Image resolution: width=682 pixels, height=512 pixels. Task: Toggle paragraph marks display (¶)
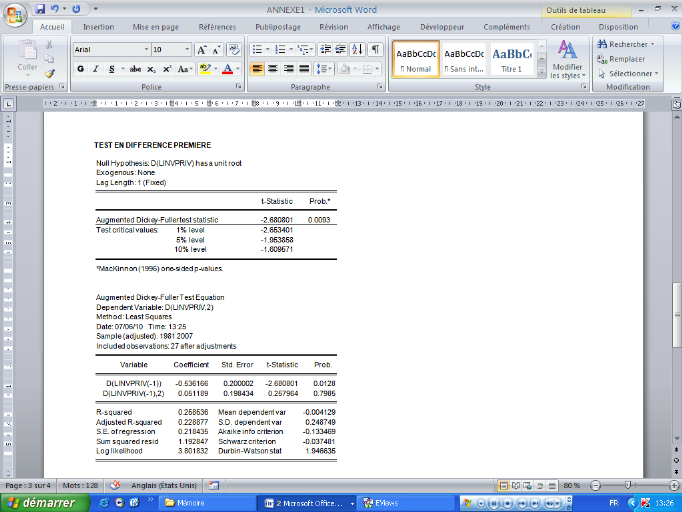click(375, 49)
